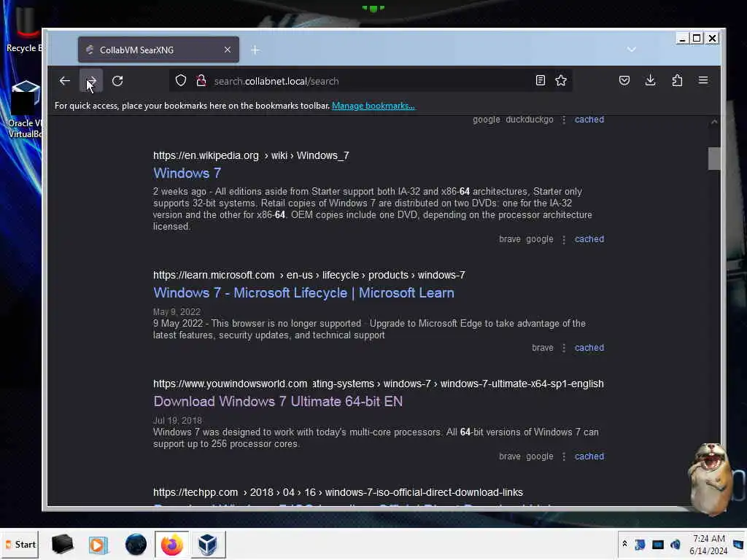The height and width of the screenshot is (560, 747).
Task: Go back using the browser back arrow
Action: (x=65, y=81)
